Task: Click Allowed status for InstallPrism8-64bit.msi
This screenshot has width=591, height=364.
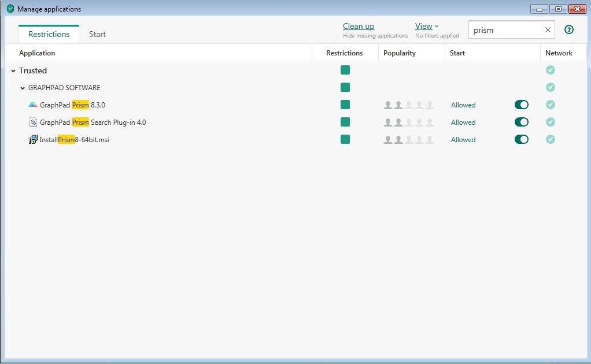Action: coord(463,140)
